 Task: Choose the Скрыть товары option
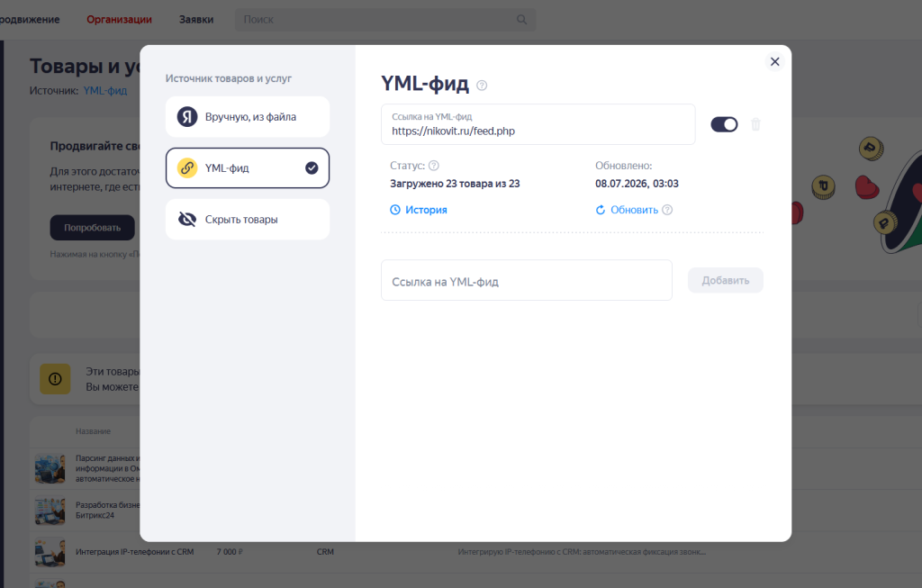coord(248,220)
